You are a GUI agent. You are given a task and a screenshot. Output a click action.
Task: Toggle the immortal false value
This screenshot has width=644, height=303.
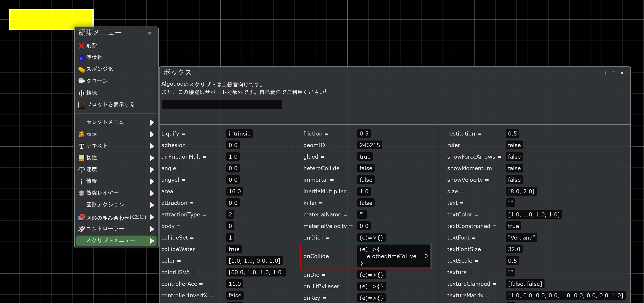click(x=366, y=180)
